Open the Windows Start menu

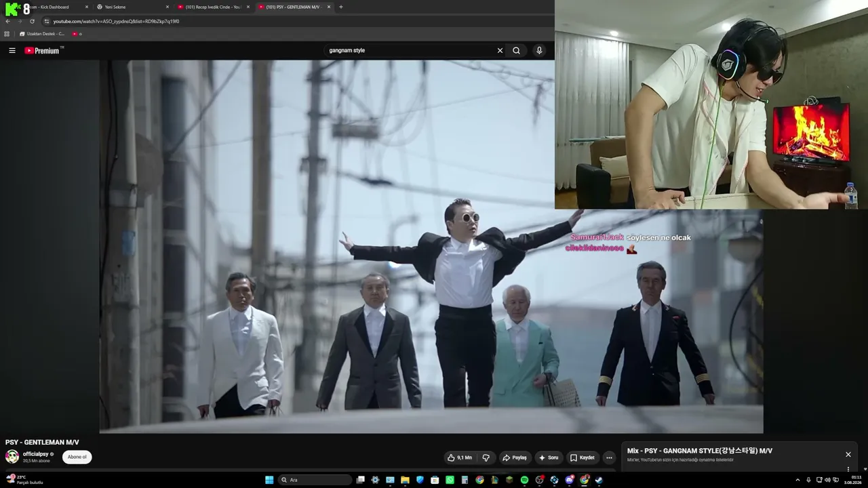pos(269,480)
